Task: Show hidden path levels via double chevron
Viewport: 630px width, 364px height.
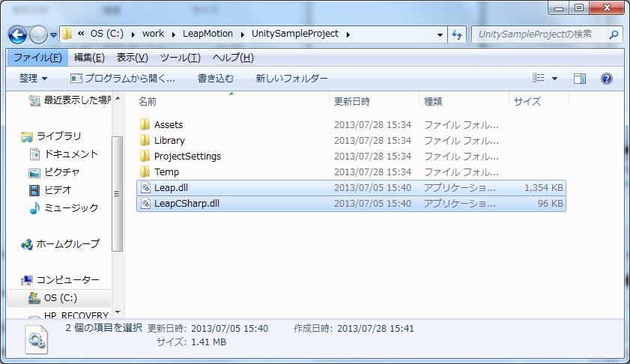Action: [x=81, y=34]
